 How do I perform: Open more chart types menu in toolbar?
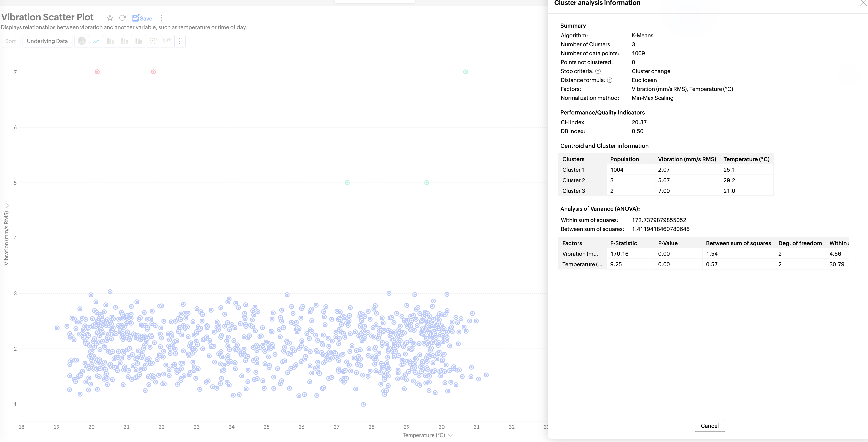coord(180,41)
